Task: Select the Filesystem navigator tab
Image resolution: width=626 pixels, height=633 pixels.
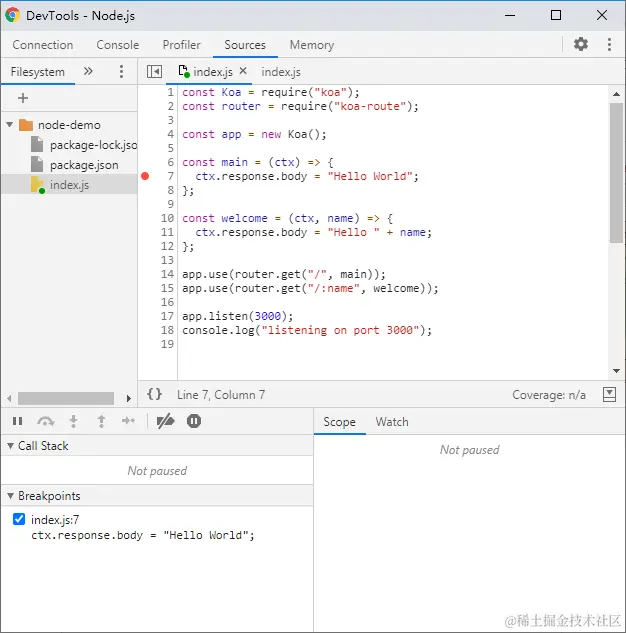Action: click(x=38, y=72)
